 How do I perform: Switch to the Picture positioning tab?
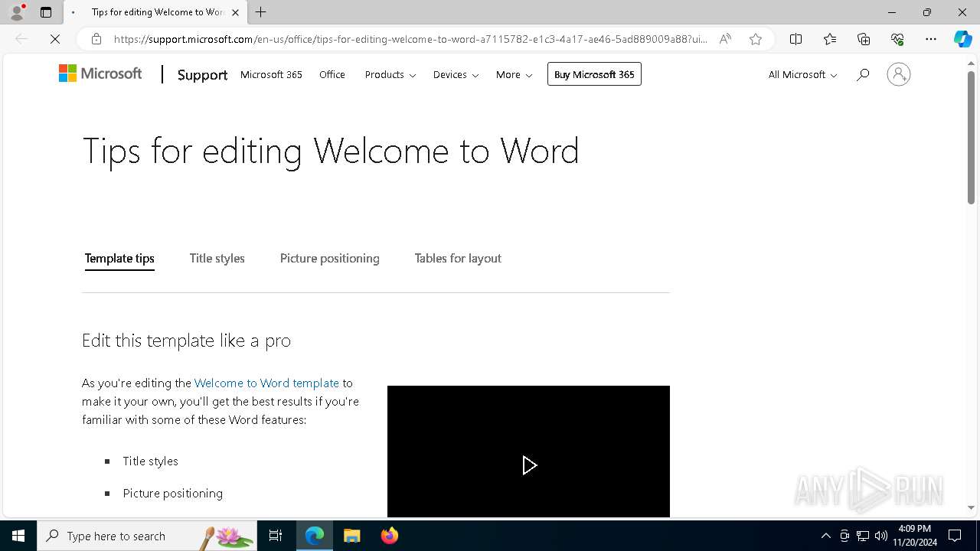tap(329, 259)
